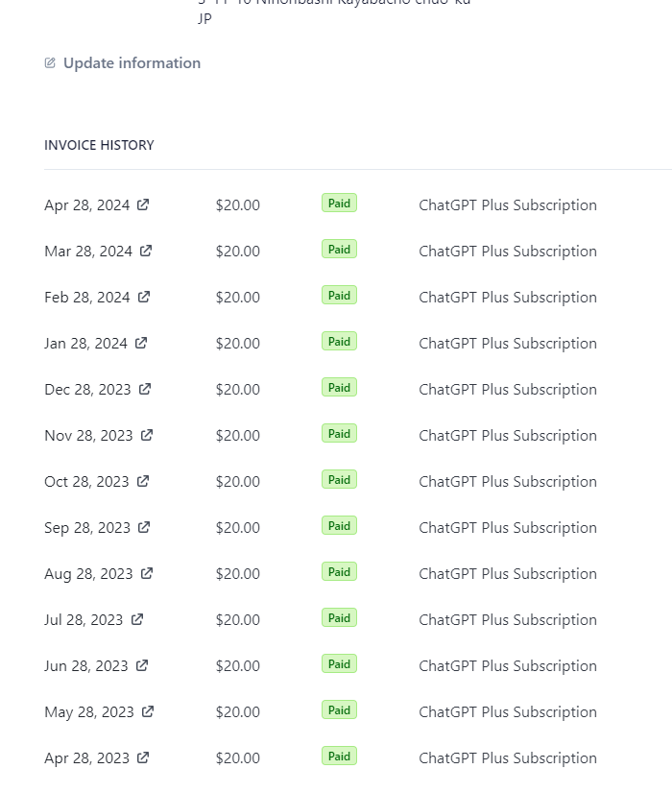Click the INVOICE HISTORY section heading
Screen dimensions: 672x793
99,145
